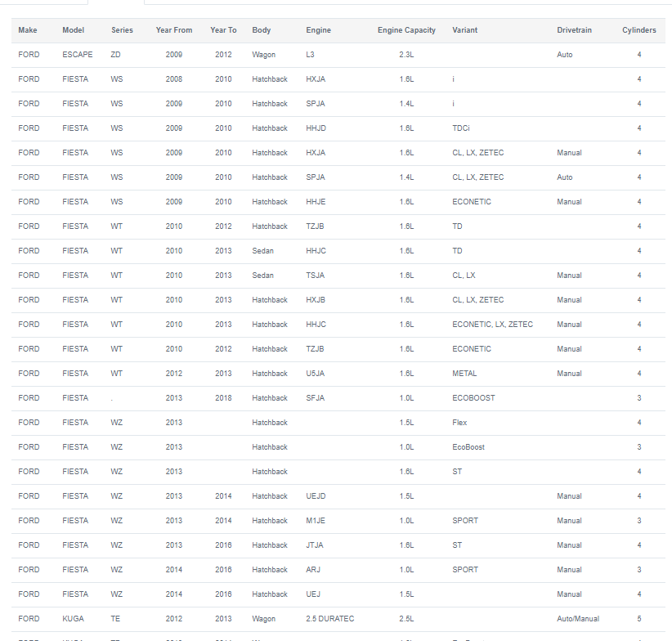The width and height of the screenshot is (672, 641).
Task: Click the 2008 Year From cell
Action: (x=174, y=79)
